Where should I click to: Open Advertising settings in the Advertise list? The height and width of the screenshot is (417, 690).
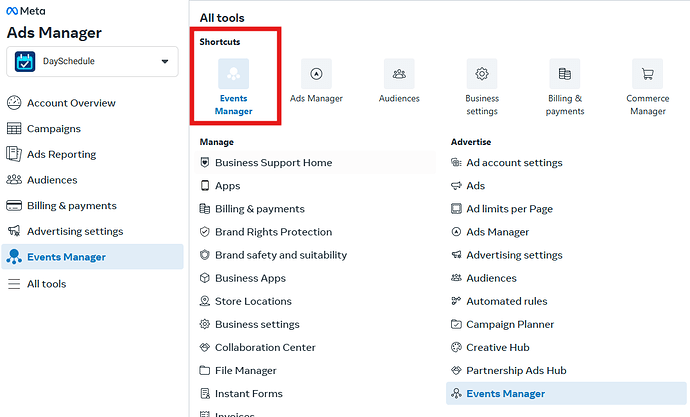[514, 255]
